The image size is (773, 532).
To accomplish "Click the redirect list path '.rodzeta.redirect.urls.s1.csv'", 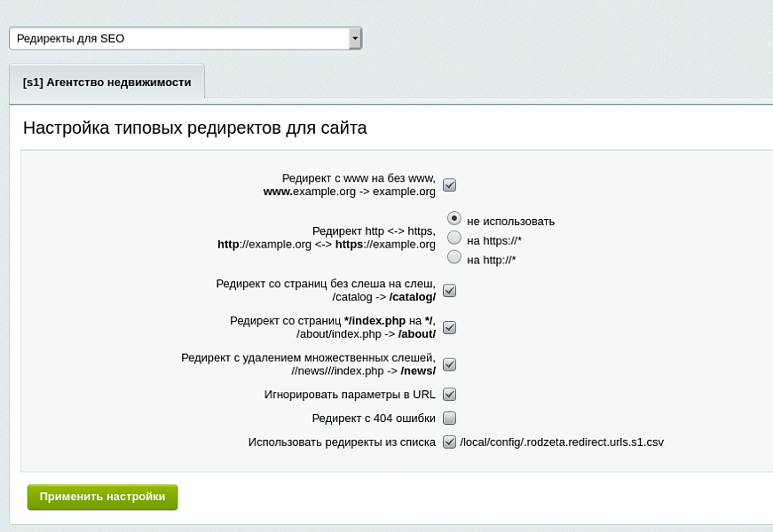I will pos(564,441).
